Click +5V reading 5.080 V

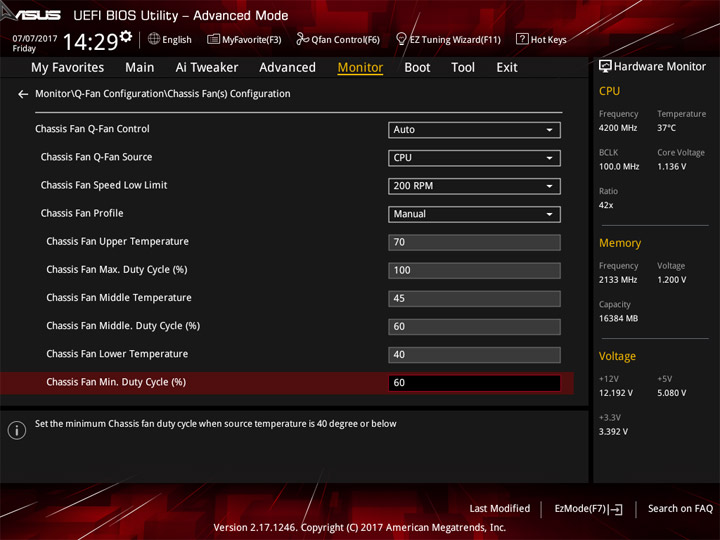coord(672,393)
